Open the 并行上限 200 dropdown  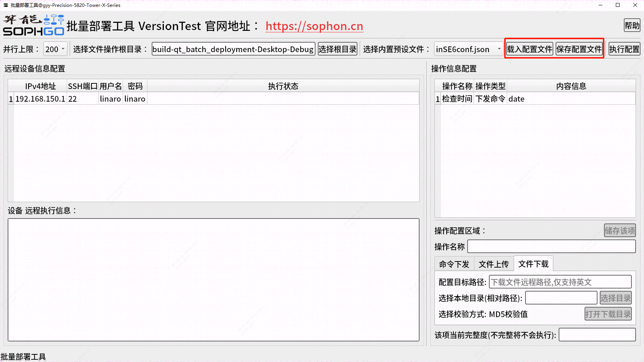[x=56, y=49]
